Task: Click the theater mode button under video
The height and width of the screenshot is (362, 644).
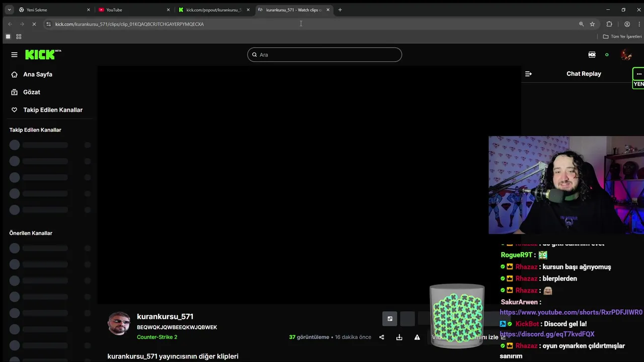Action: [x=390, y=319]
